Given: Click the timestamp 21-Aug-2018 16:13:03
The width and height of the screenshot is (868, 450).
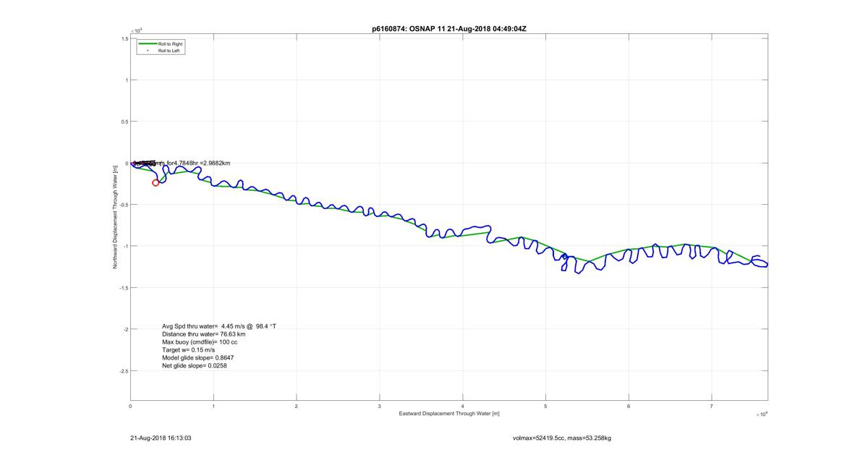Looking at the screenshot, I should (160, 438).
